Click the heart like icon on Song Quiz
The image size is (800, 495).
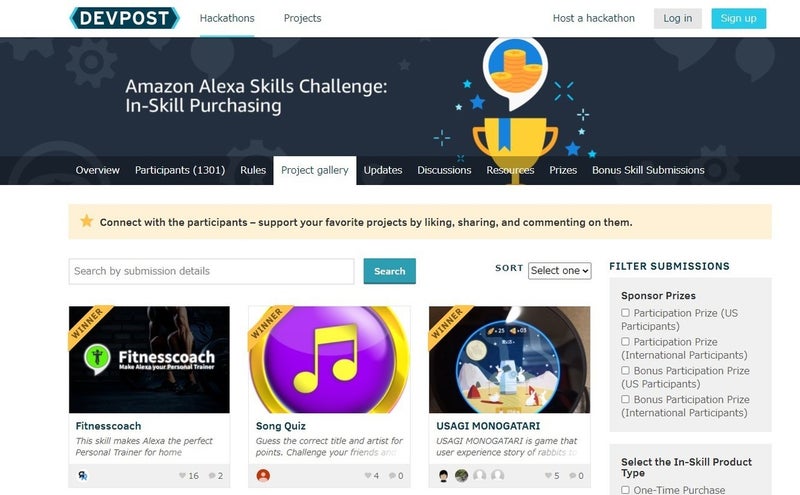tap(368, 476)
